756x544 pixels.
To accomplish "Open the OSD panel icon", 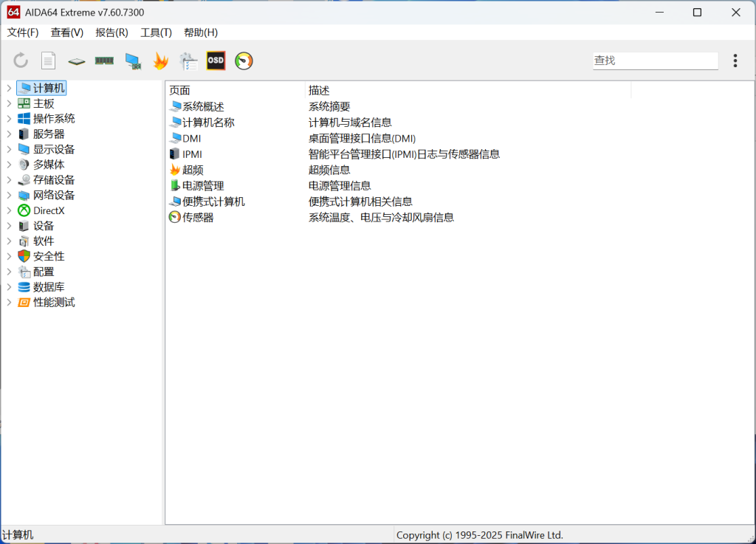I will pyautogui.click(x=216, y=61).
